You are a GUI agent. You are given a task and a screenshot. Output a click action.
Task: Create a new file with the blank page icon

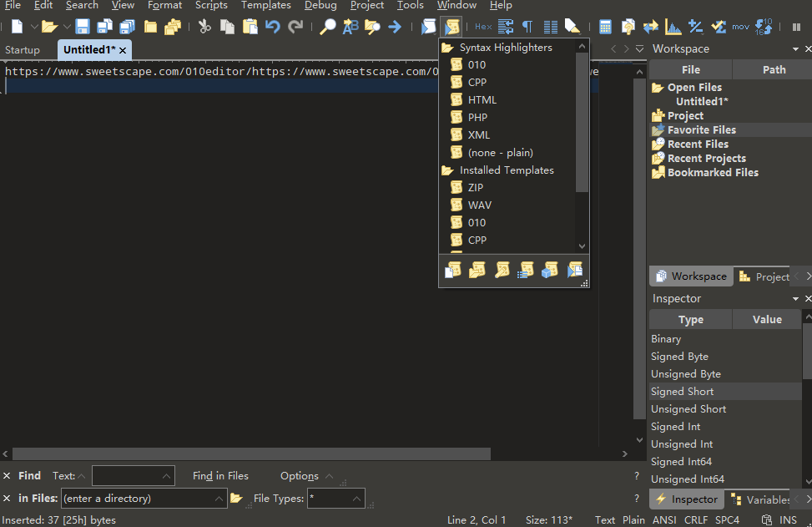(17, 27)
